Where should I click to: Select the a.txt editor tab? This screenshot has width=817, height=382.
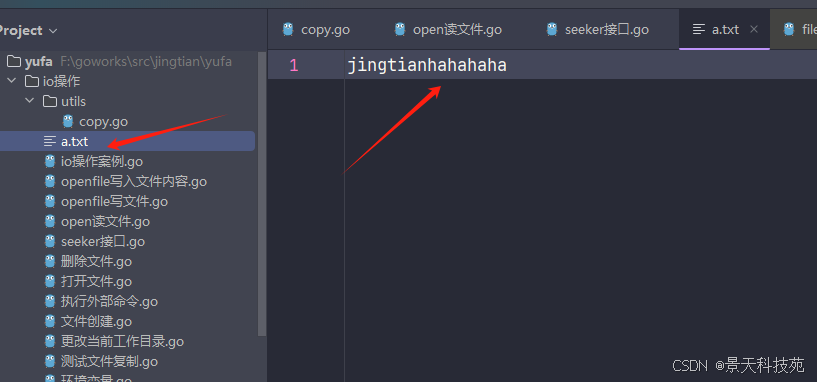724,30
